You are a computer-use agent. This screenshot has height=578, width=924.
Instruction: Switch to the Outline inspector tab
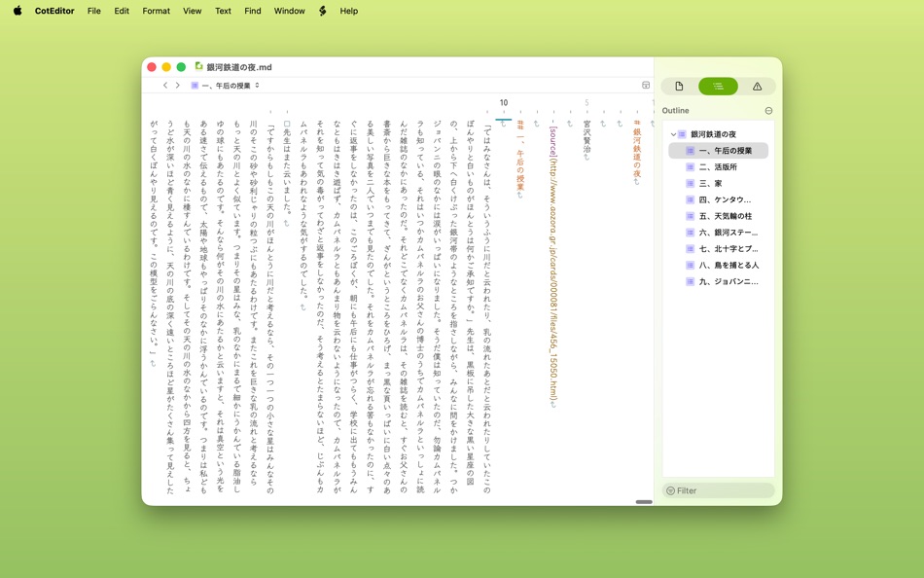coord(718,87)
